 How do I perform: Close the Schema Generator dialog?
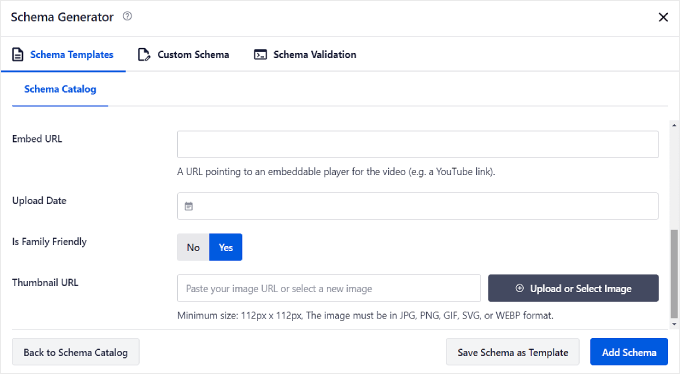pos(663,17)
